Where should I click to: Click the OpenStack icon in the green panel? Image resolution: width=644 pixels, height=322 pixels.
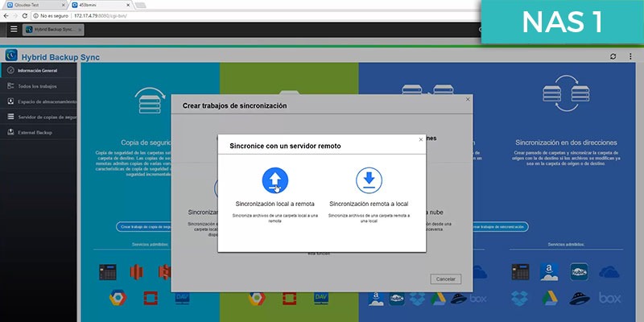pyautogui.click(x=289, y=298)
